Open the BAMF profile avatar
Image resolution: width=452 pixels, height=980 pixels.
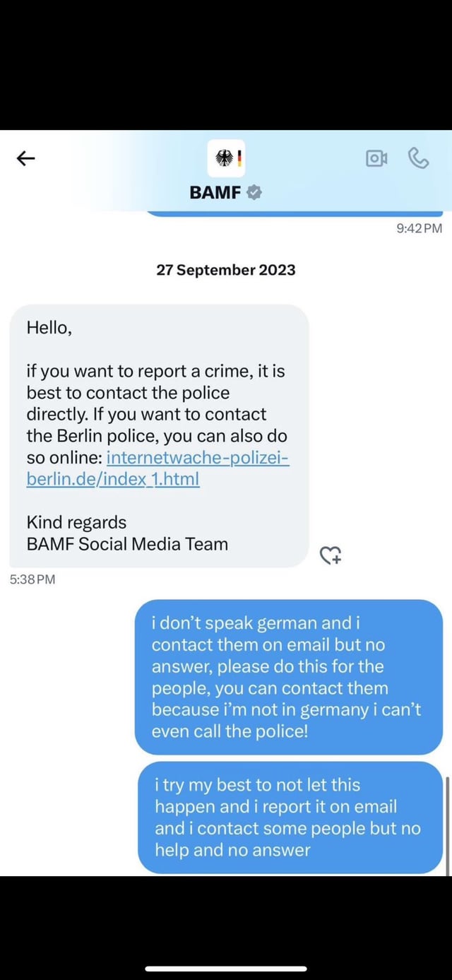[227, 159]
